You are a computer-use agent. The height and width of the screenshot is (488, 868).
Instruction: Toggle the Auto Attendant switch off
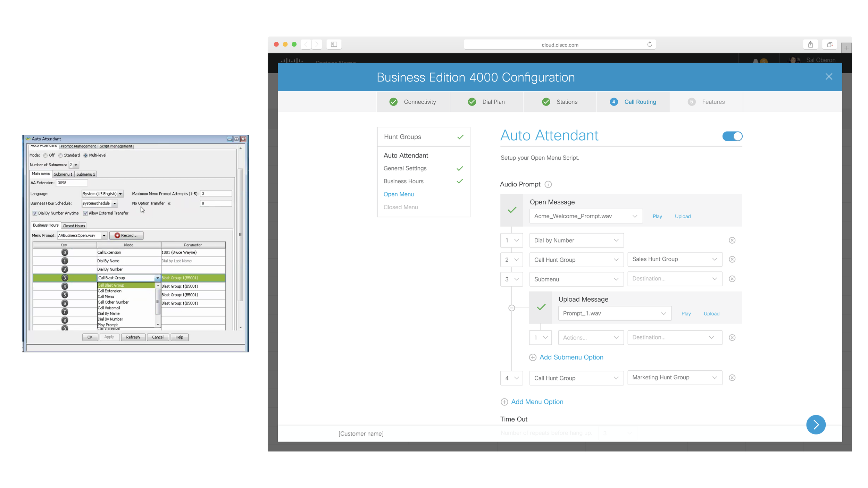point(732,136)
